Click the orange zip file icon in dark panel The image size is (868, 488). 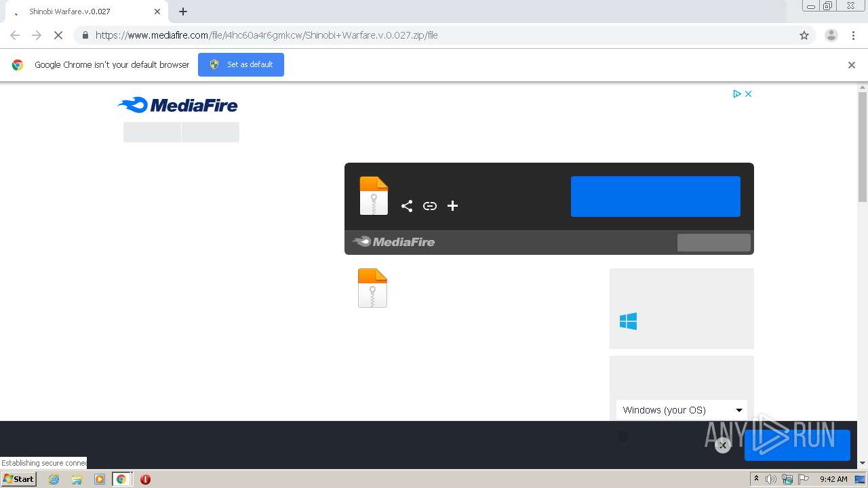point(374,196)
